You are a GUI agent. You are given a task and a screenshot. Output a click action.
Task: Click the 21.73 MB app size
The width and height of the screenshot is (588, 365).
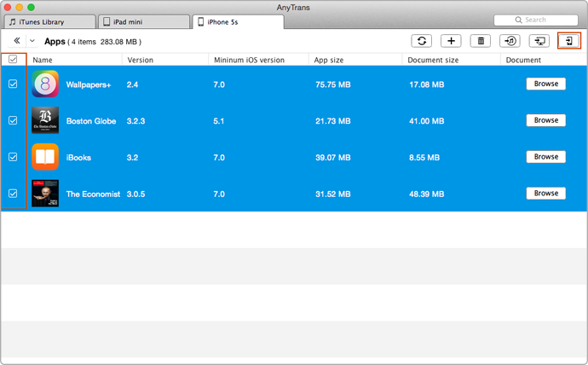click(333, 121)
